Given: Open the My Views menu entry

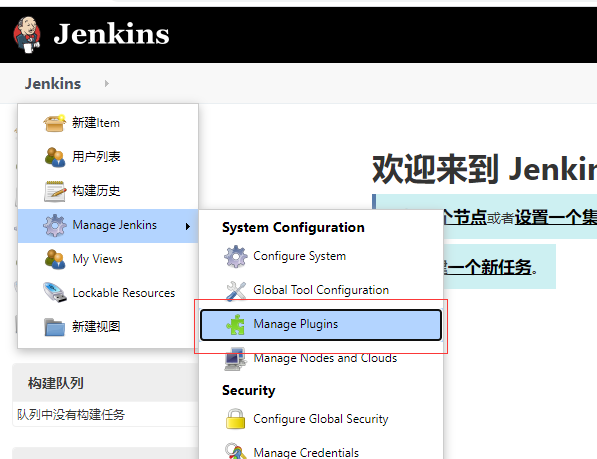Looking at the screenshot, I should click(108, 259).
